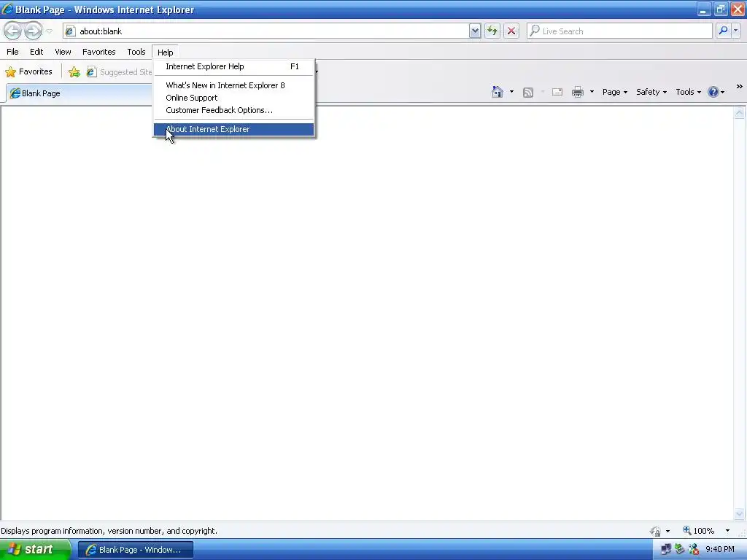Click the Internet Explorer title bar icon
This screenshot has height=560, width=747.
coord(7,9)
